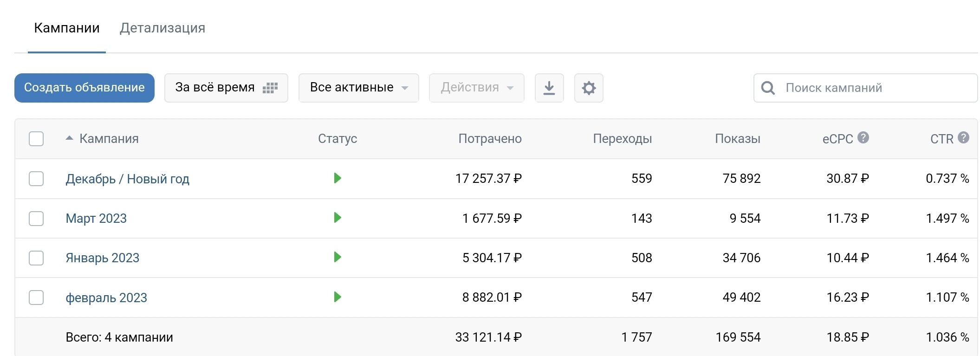Open table settings gear icon

point(589,88)
